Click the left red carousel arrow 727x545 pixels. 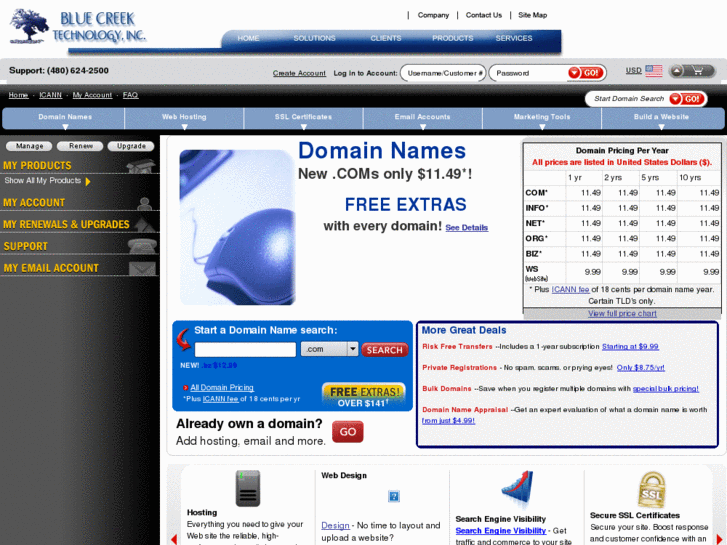click(174, 539)
